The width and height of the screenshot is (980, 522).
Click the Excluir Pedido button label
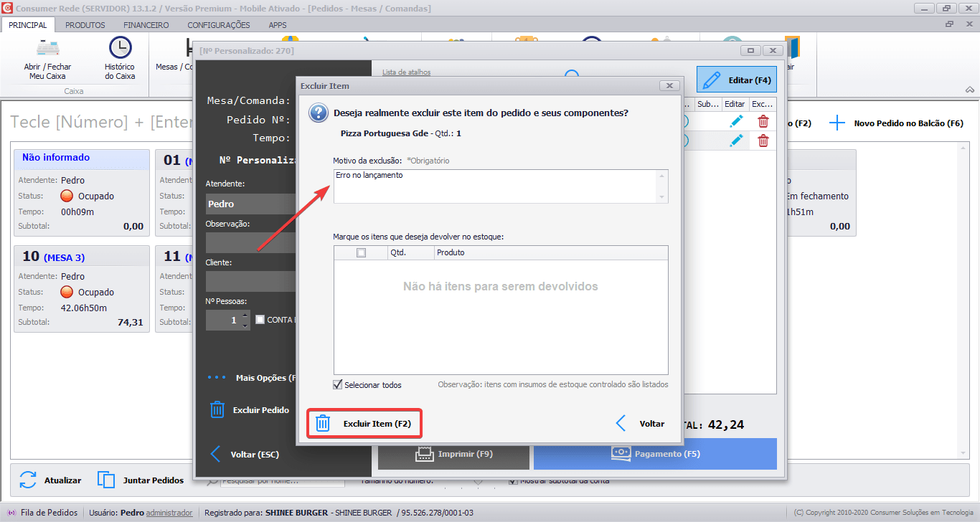(261, 410)
